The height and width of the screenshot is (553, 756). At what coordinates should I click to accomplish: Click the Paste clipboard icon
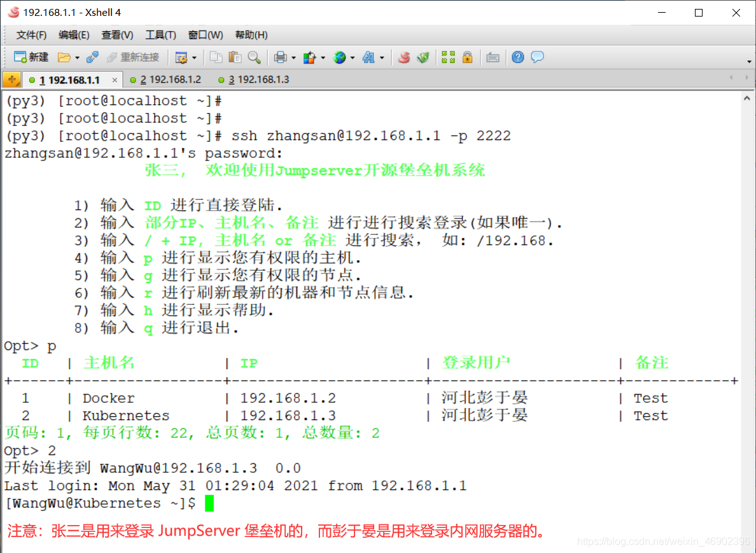click(x=235, y=57)
